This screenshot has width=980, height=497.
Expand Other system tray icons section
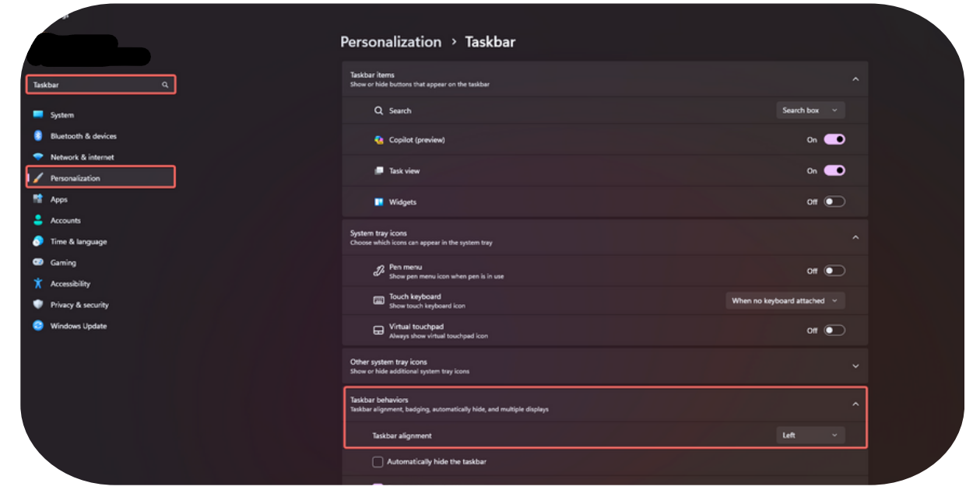point(855,366)
